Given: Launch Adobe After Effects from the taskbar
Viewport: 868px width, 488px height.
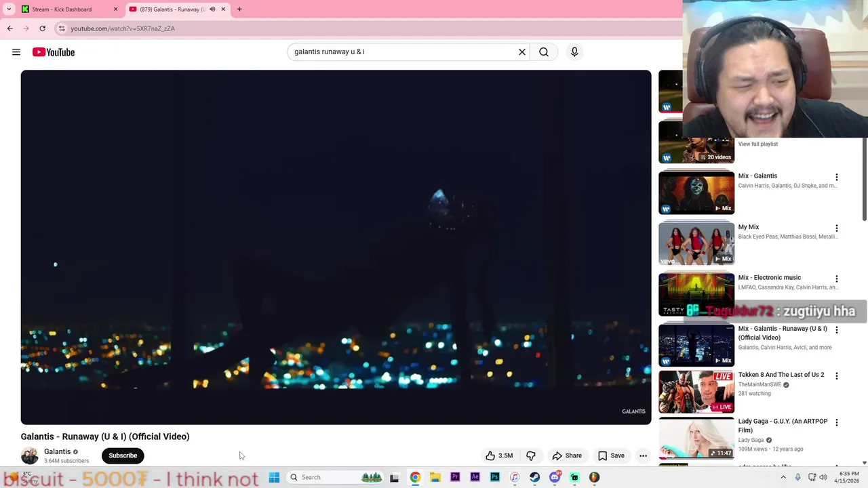Looking at the screenshot, I should tap(475, 477).
